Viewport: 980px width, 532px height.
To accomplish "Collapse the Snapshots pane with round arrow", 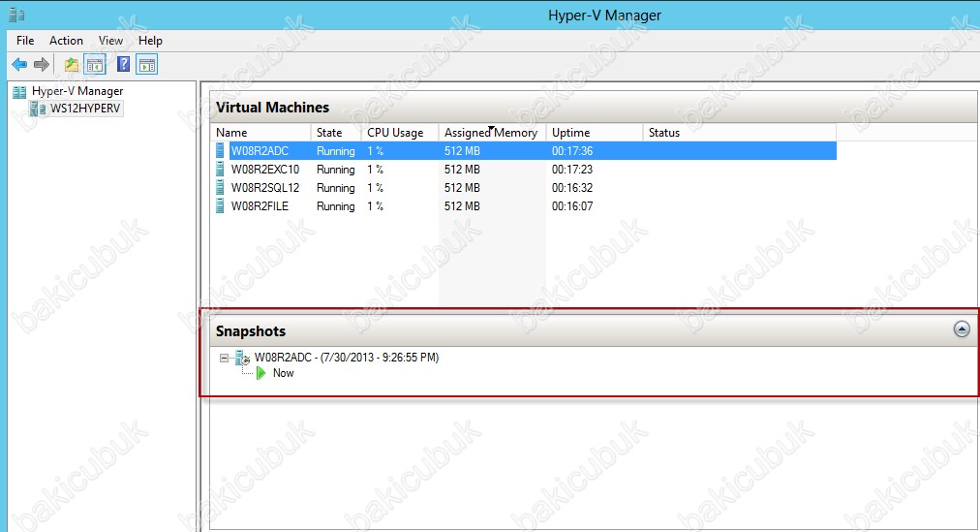I will tap(962, 329).
